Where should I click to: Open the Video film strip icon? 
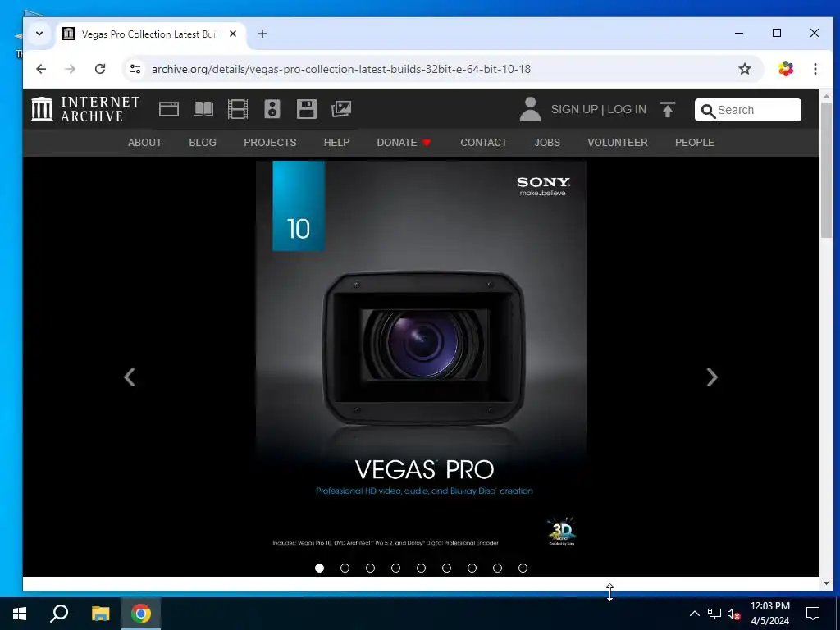(x=237, y=109)
